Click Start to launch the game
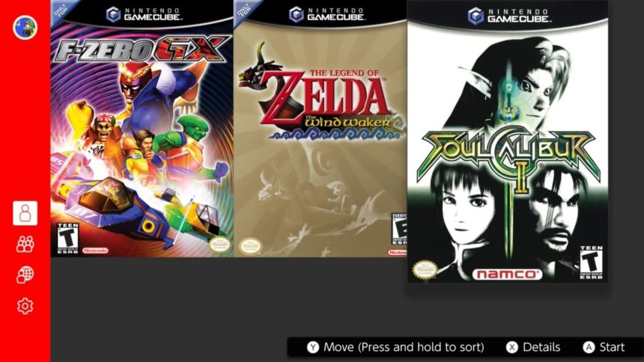 click(612, 347)
